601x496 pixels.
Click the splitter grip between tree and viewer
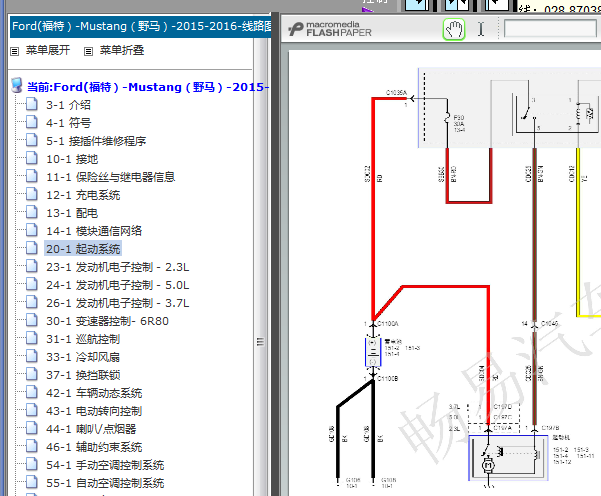point(260,342)
